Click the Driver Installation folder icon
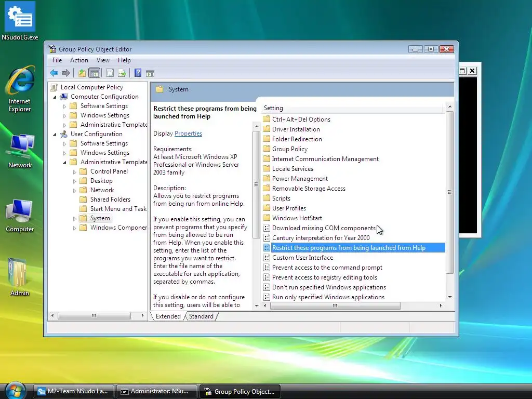Viewport: 532px width, 399px height. tap(267, 129)
